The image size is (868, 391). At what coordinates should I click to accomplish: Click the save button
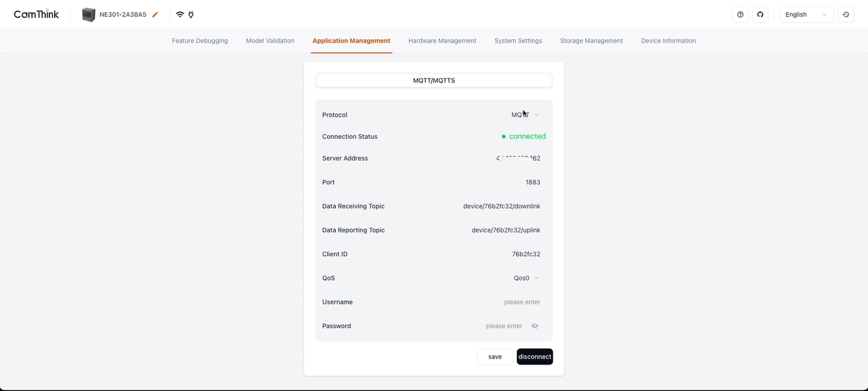(494, 356)
